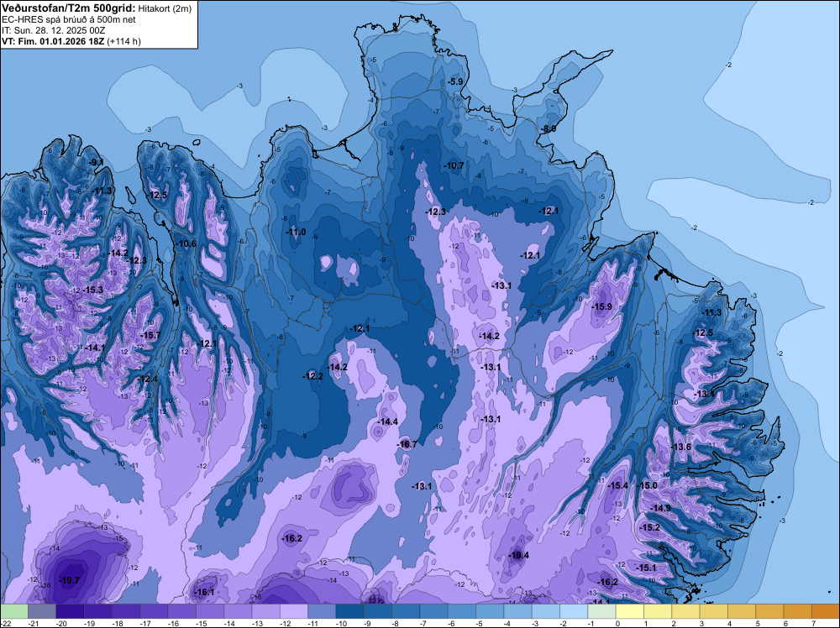The width and height of the screenshot is (840, 628).
Task: Click the -15.7 temperature label
Action: coord(150,335)
